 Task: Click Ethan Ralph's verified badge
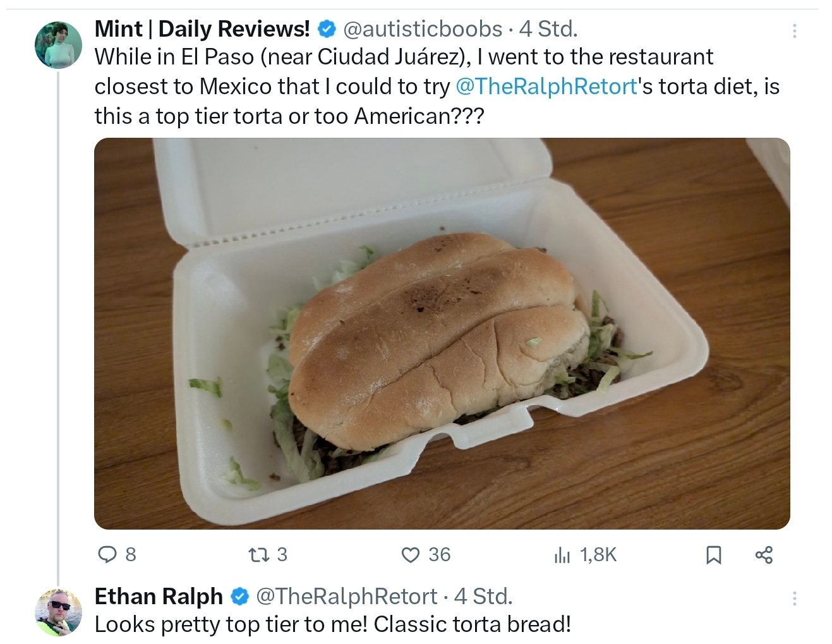click(239, 596)
